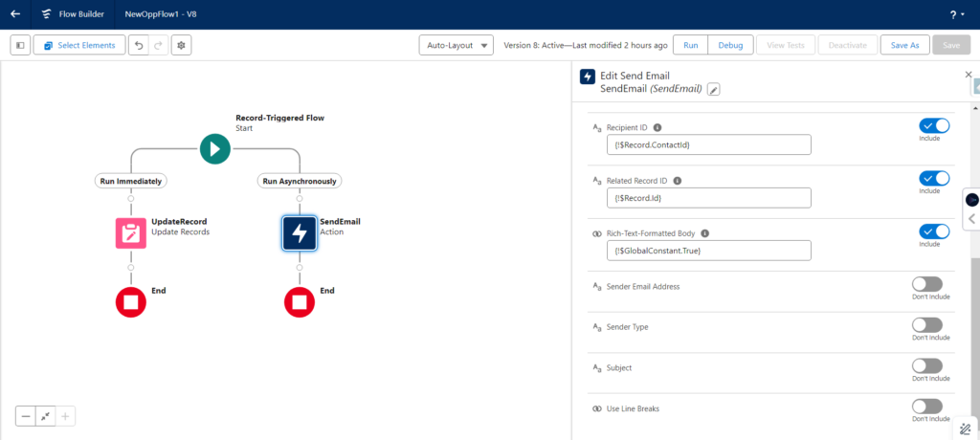980x440 pixels.
Task: Click the Recipient ID input field
Action: [x=709, y=145]
